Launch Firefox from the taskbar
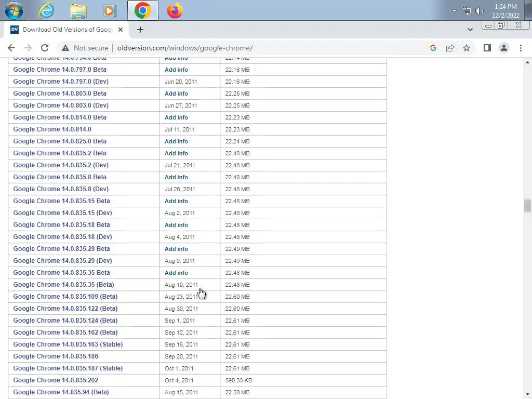 (x=175, y=10)
